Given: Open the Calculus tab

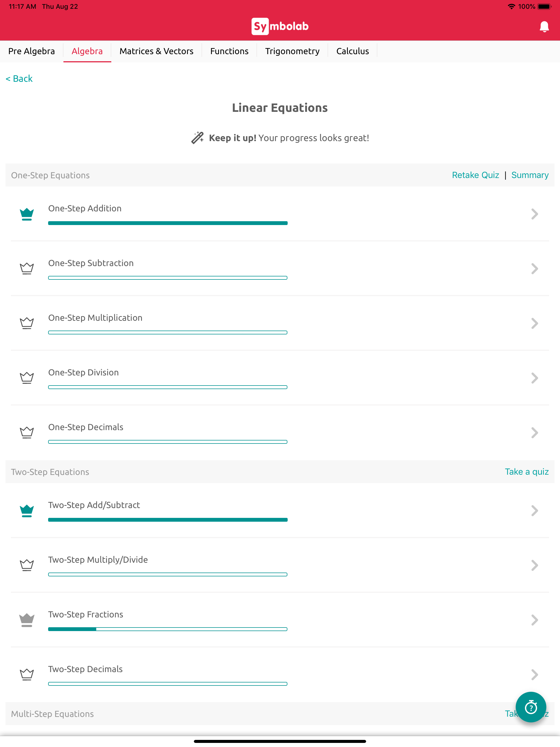Looking at the screenshot, I should [352, 51].
